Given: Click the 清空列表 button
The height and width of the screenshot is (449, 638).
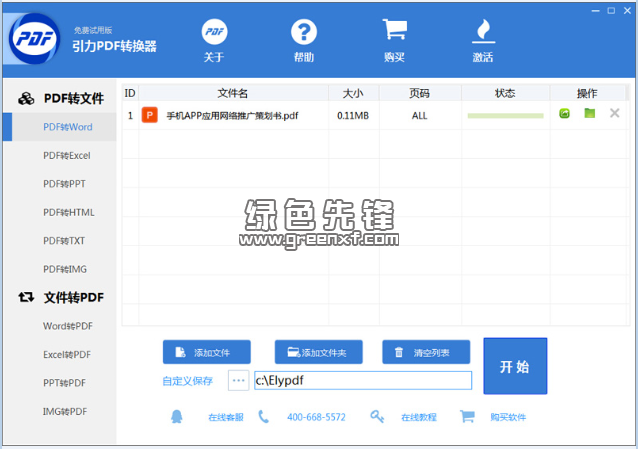Looking at the screenshot, I should [426, 352].
